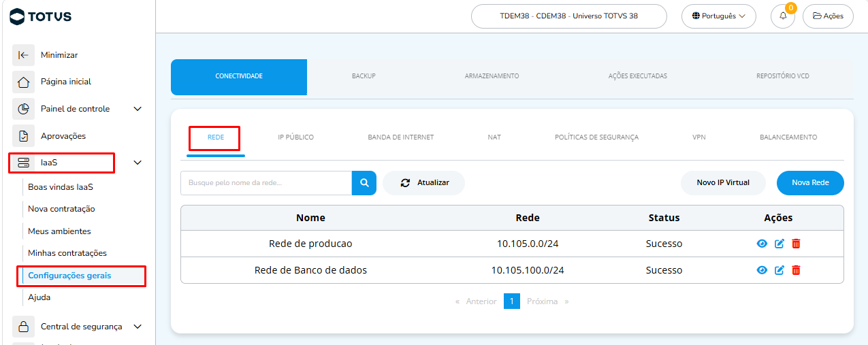The height and width of the screenshot is (345, 868).
Task: Click the Atualizar refresh button
Action: point(423,183)
